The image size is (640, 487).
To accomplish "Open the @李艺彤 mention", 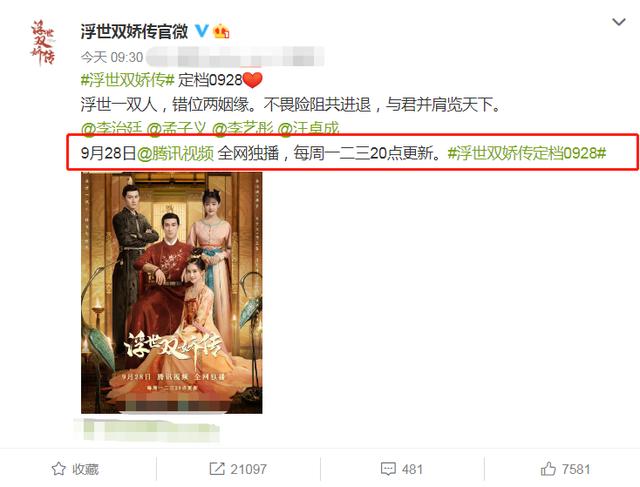I will 243,129.
